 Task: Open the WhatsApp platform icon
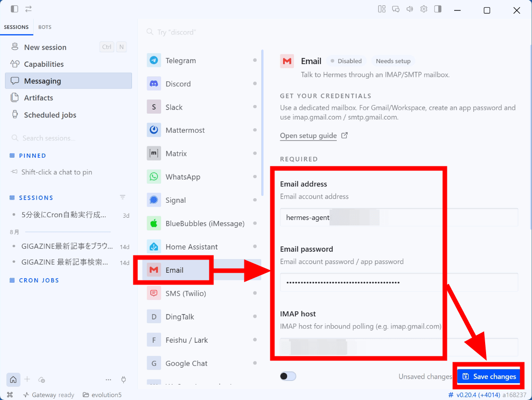[154, 177]
